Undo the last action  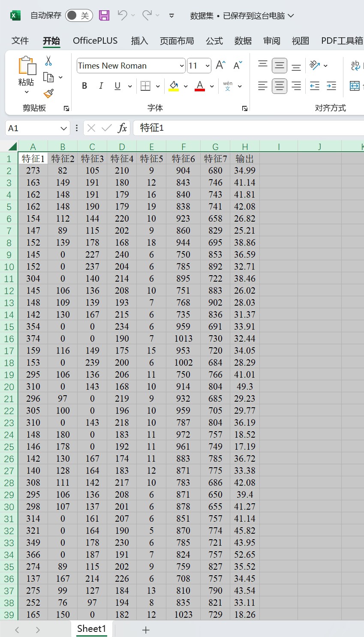122,15
